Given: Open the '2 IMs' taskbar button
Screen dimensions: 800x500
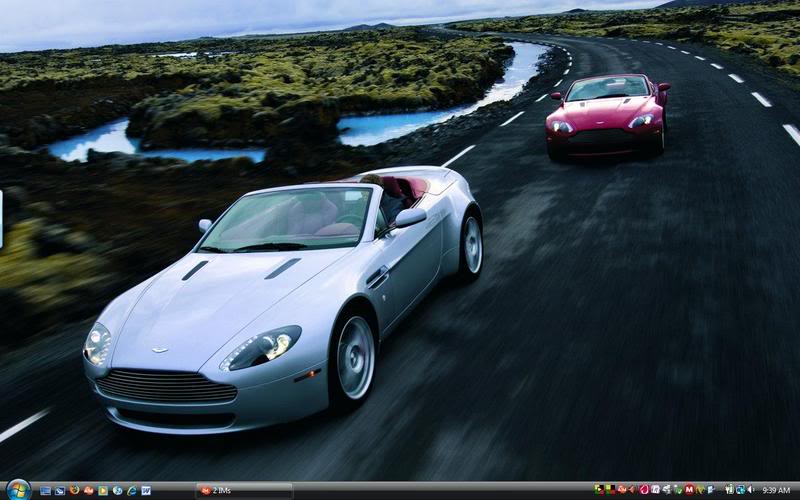Looking at the screenshot, I should point(244,491).
